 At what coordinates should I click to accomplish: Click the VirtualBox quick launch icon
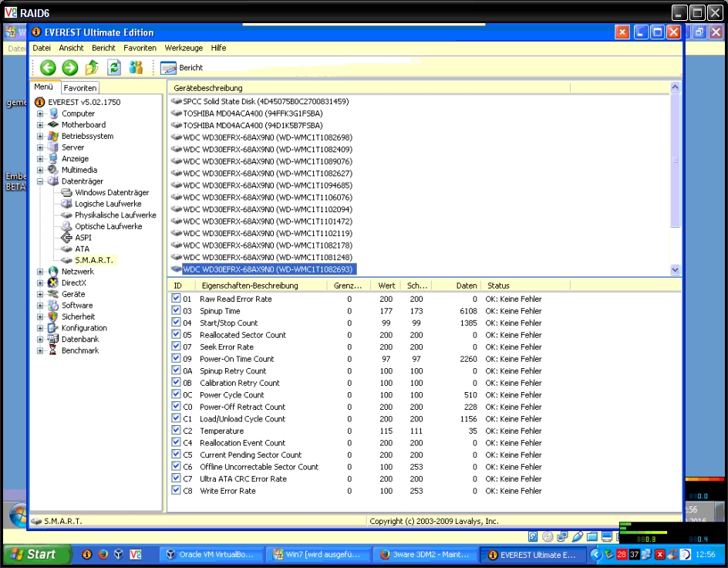point(119,554)
